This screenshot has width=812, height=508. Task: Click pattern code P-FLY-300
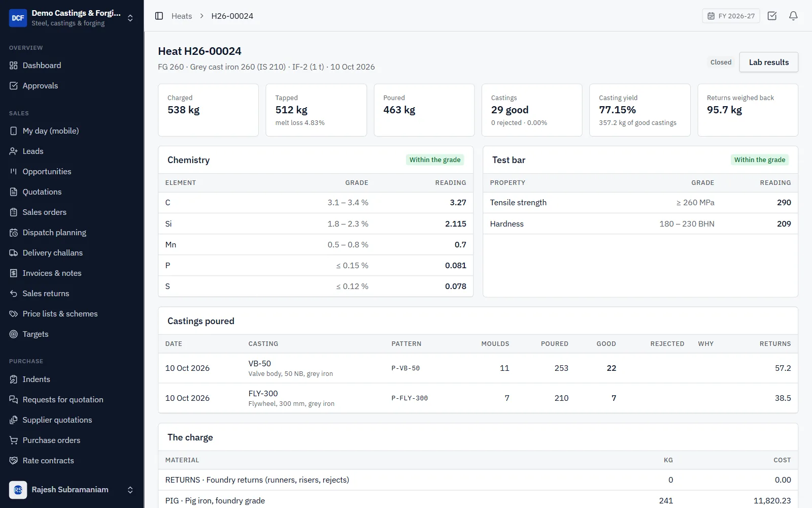[x=410, y=398]
